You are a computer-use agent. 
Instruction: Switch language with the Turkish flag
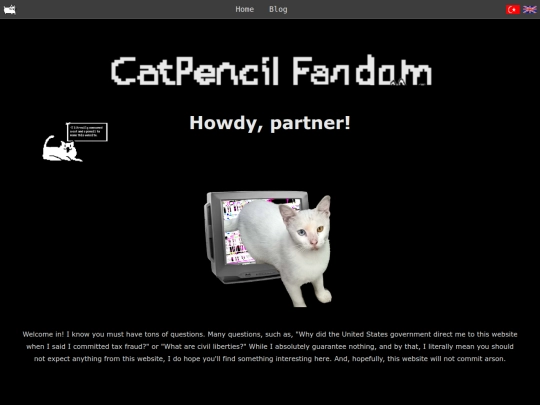click(513, 9)
